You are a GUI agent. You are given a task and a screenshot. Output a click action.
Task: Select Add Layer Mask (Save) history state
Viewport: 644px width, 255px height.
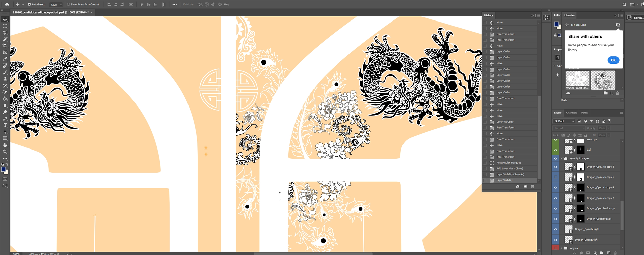(x=510, y=168)
